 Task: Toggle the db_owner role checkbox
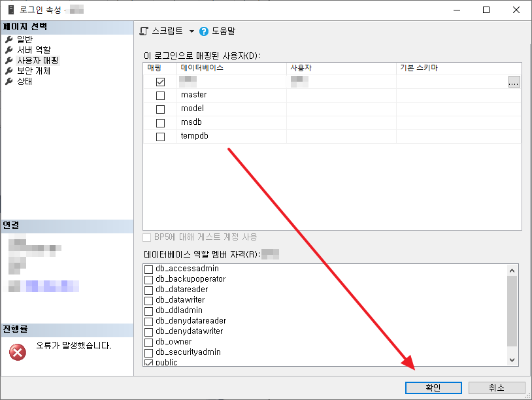click(x=149, y=342)
